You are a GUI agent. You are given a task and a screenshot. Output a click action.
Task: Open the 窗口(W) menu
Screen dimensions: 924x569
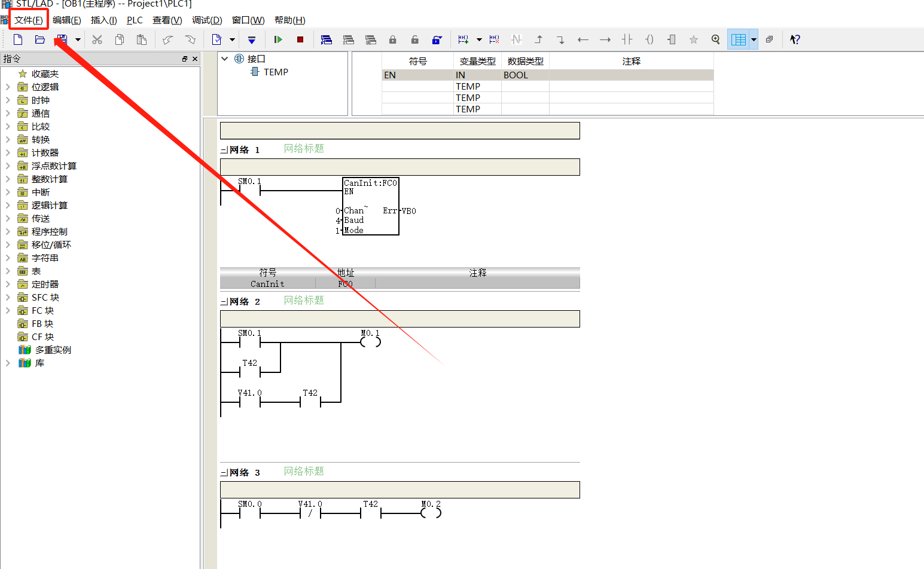click(x=248, y=20)
